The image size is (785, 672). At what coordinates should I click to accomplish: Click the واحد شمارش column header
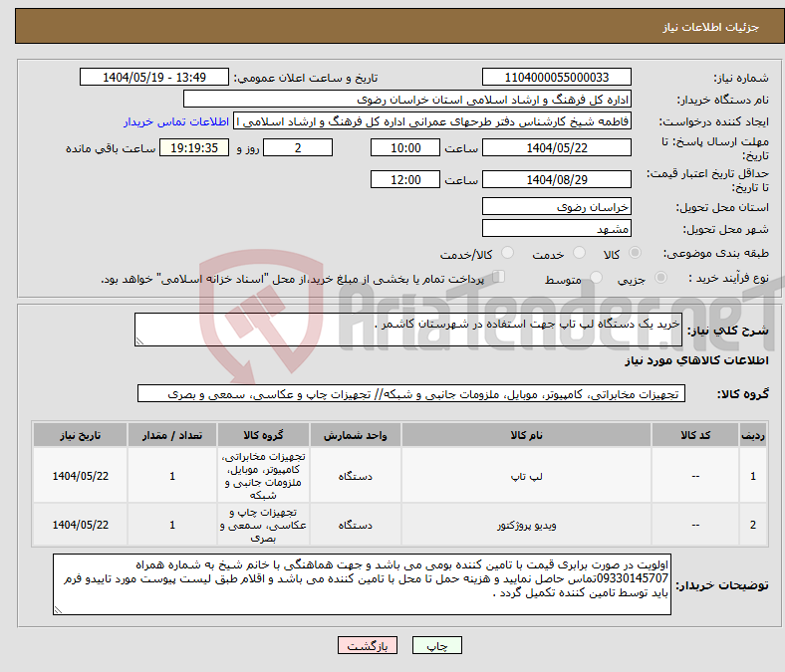[355, 435]
